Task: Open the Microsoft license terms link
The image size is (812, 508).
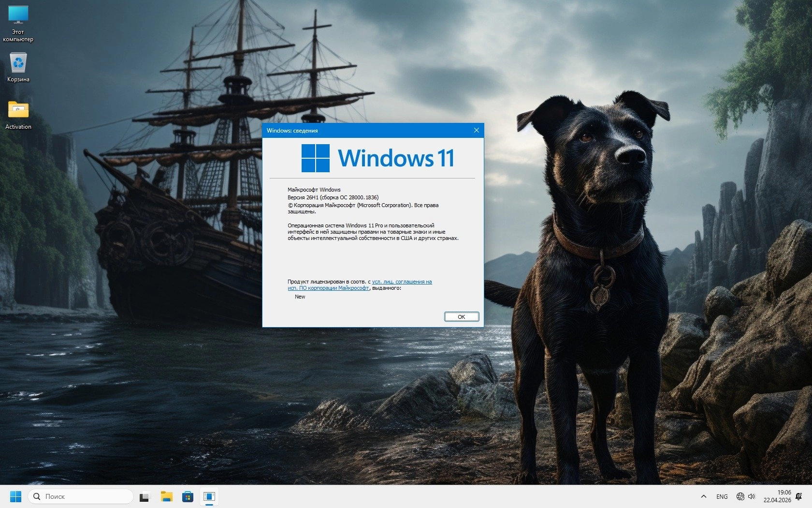Action: (401, 282)
